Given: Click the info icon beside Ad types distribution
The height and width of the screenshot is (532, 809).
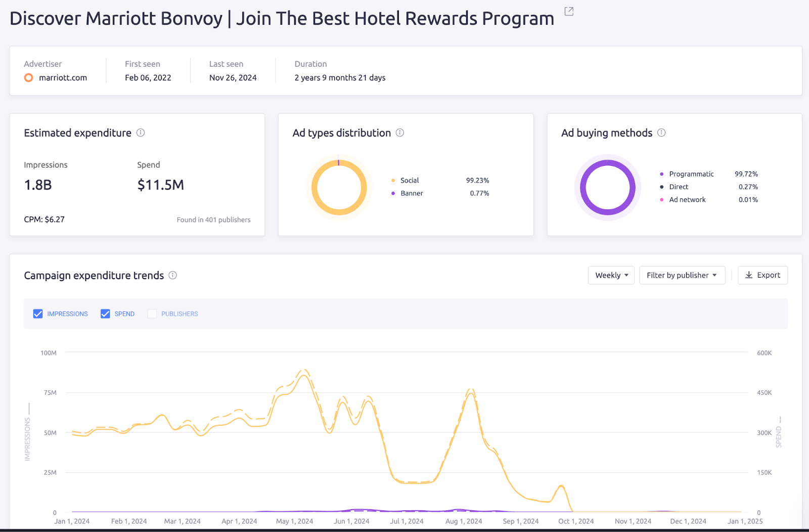Looking at the screenshot, I should (399, 132).
